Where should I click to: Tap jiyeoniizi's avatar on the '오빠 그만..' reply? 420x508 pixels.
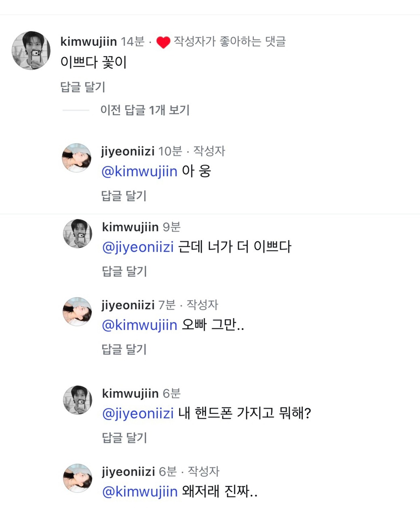77,312
